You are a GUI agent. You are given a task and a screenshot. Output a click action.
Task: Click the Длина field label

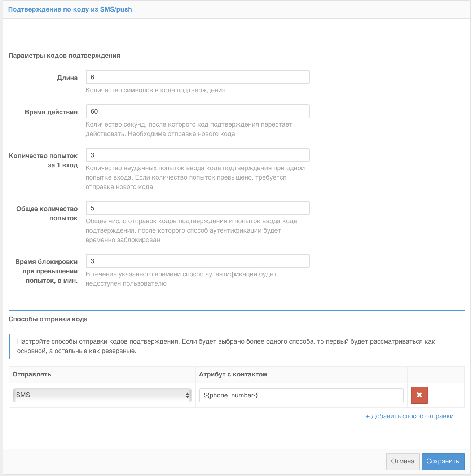pos(67,78)
